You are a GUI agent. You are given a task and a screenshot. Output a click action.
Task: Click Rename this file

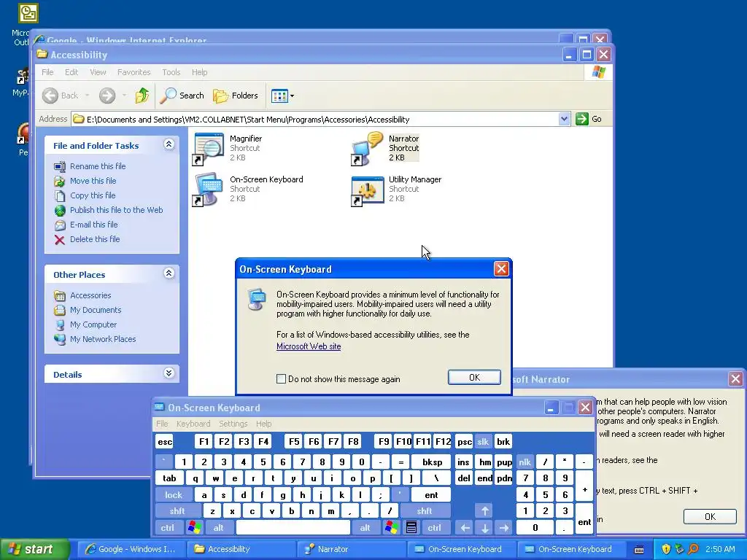click(98, 166)
